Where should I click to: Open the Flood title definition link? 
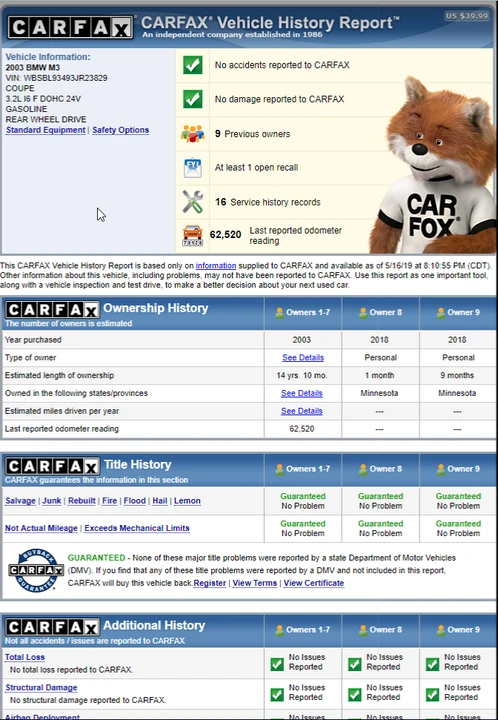(x=134, y=501)
